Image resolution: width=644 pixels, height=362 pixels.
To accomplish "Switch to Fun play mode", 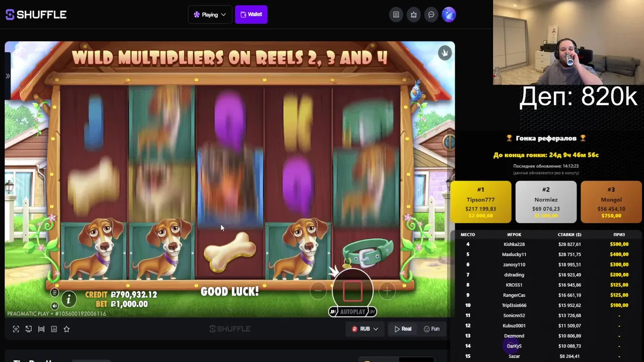I will (432, 329).
